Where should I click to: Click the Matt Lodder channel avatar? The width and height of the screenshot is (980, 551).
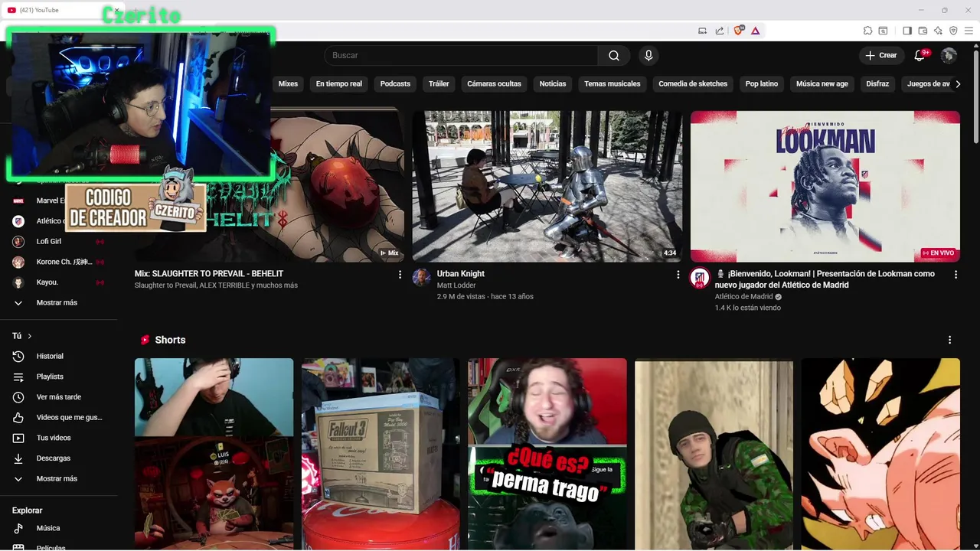click(421, 277)
